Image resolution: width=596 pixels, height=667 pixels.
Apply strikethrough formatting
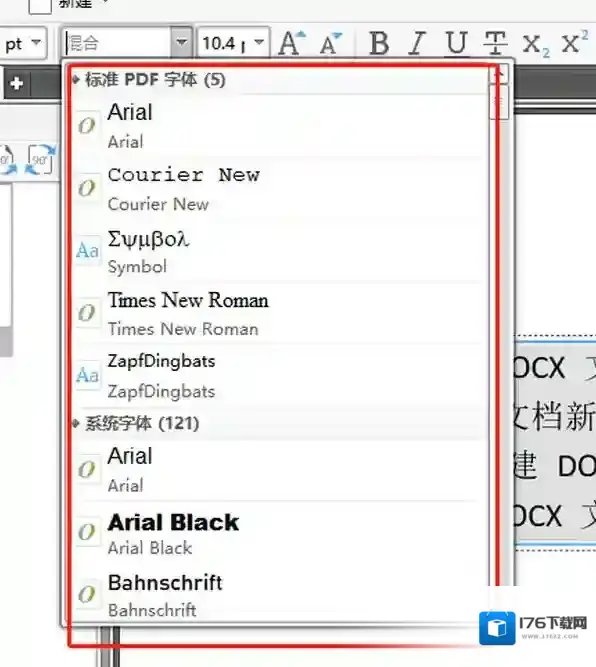point(495,43)
